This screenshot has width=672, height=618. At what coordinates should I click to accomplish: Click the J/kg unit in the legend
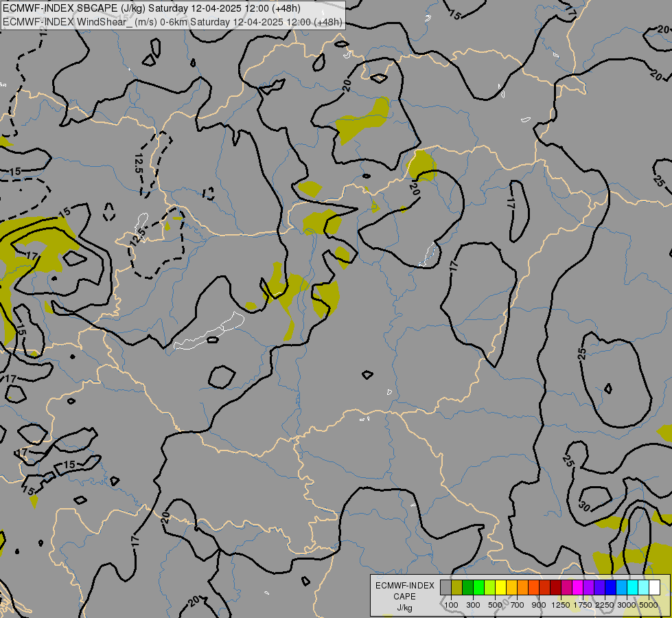coord(404,608)
